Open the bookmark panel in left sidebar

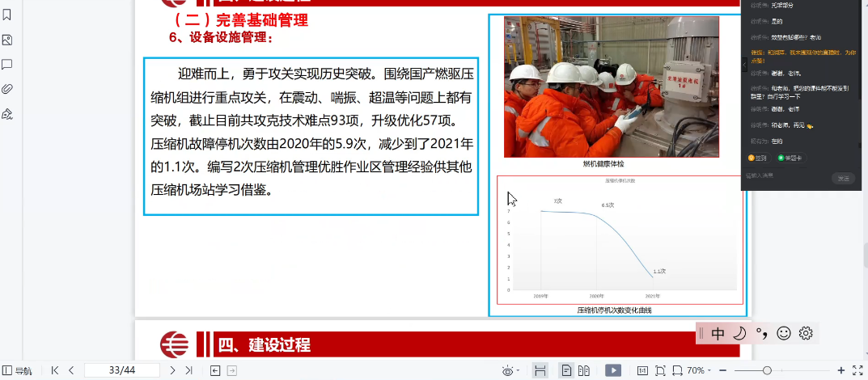(7, 15)
